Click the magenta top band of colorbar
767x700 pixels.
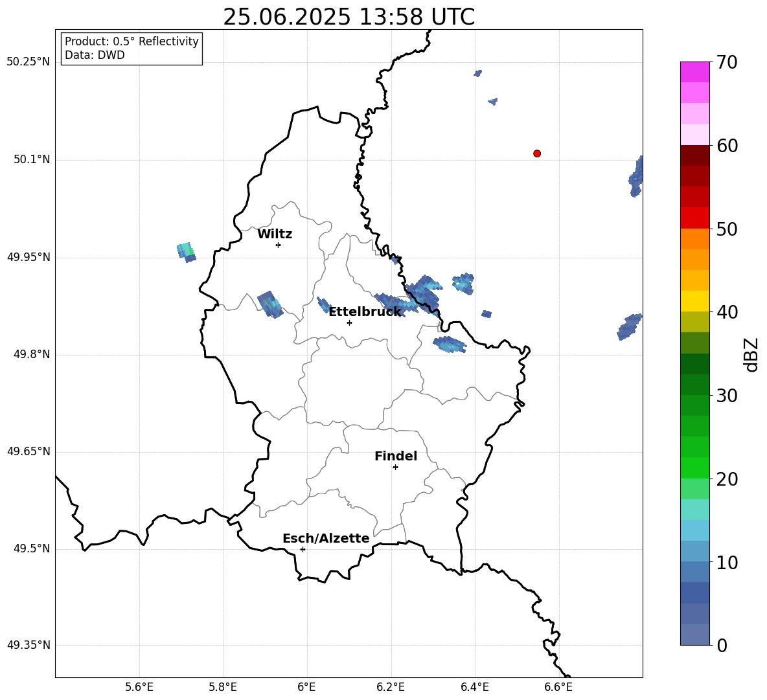694,72
